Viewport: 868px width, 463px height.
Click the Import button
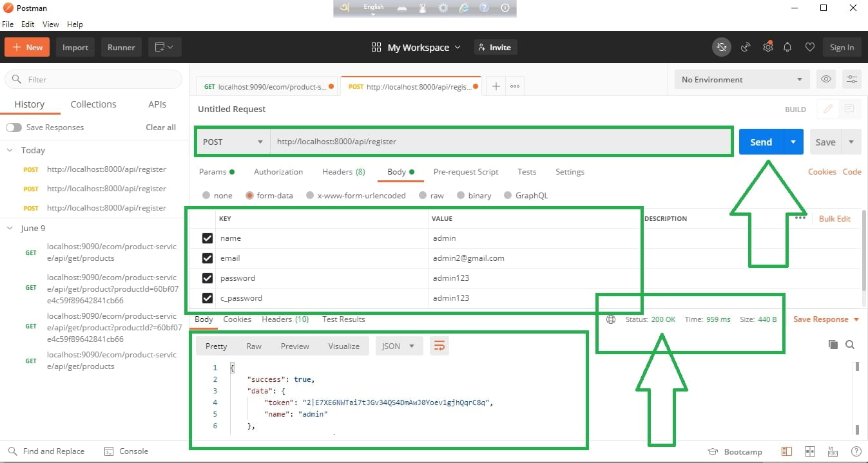pyautogui.click(x=75, y=47)
